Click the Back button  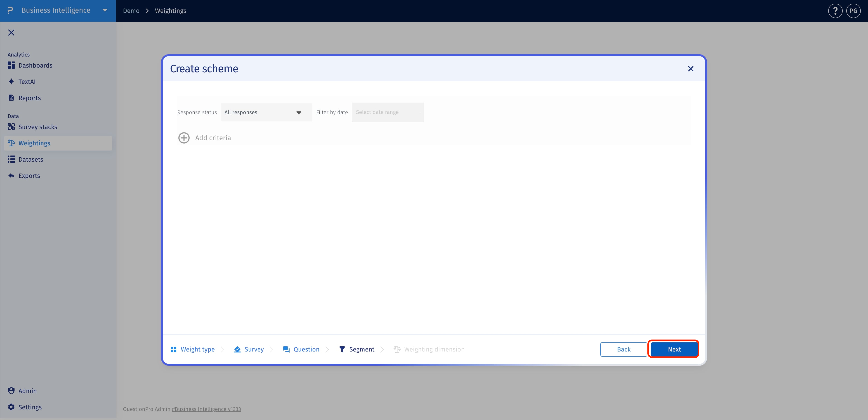623,349
